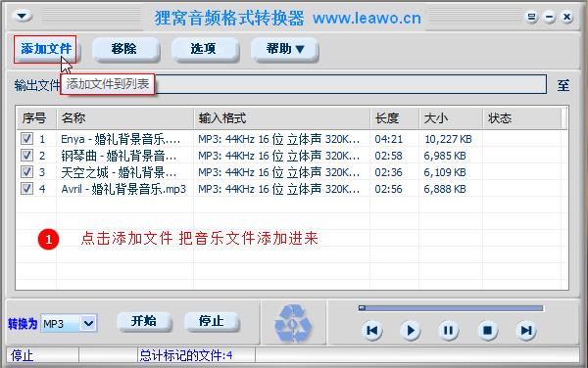The width and height of the screenshot is (588, 368).
Task: Start conversion with 开始 button
Action: point(144,321)
